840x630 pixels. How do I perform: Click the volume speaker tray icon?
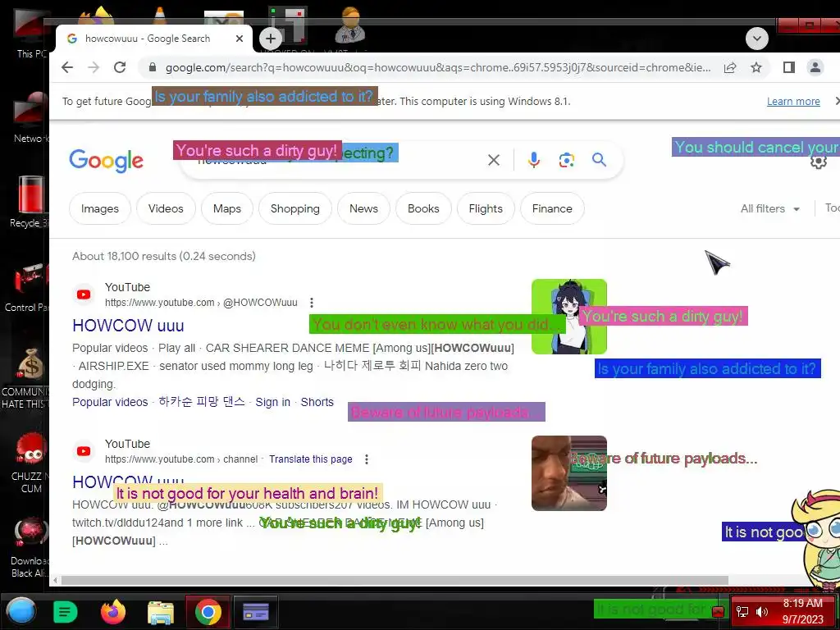coord(761,612)
